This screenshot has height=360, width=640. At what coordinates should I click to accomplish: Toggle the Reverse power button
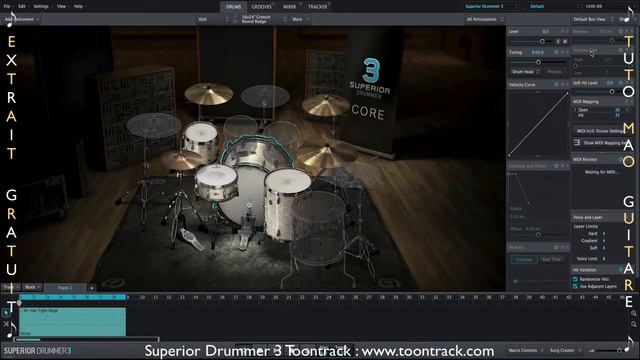(620, 31)
